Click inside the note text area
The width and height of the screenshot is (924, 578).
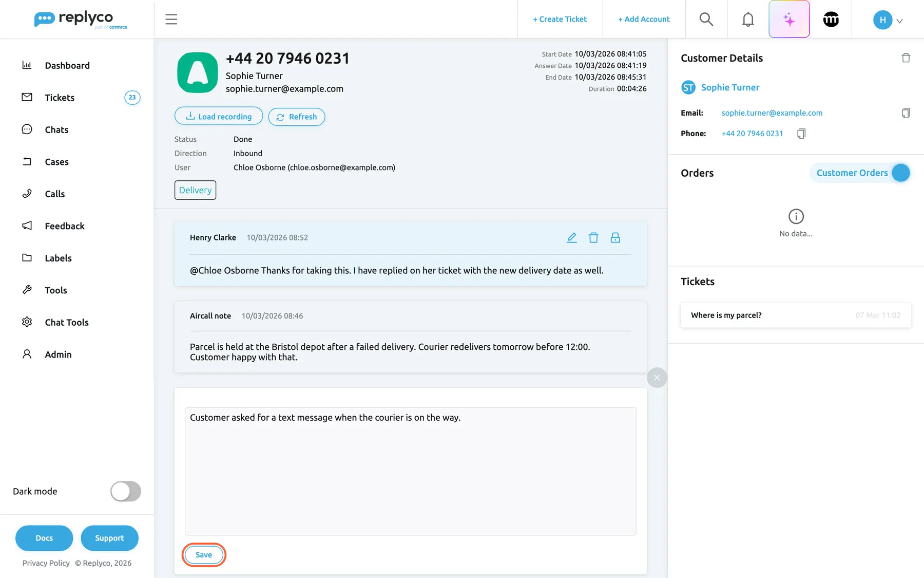pos(410,471)
